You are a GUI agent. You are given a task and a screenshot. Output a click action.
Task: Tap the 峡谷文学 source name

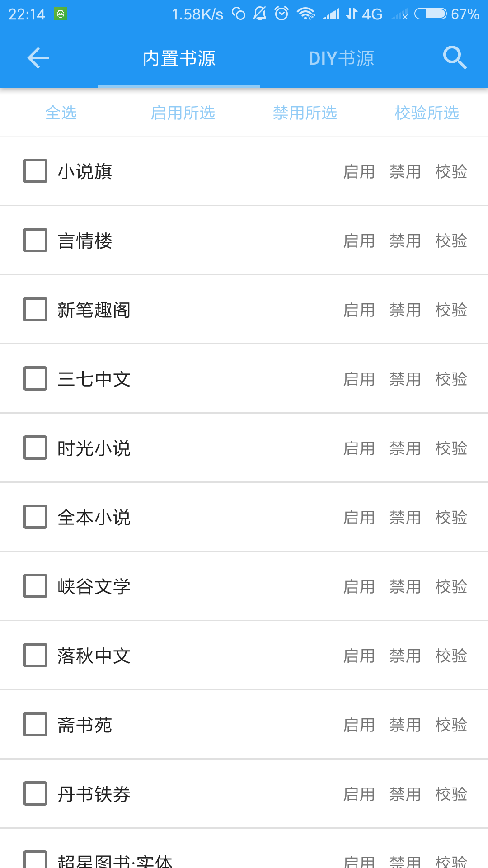94,587
